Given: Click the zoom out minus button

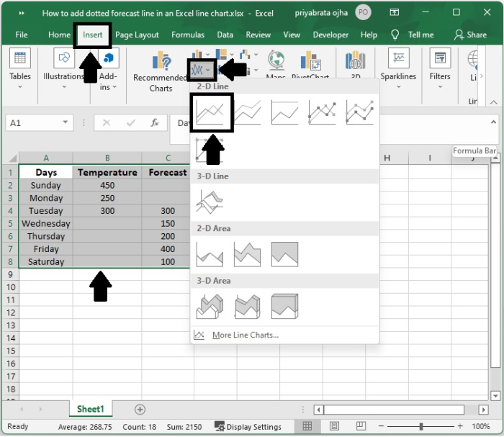Looking at the screenshot, I should click(x=381, y=426).
